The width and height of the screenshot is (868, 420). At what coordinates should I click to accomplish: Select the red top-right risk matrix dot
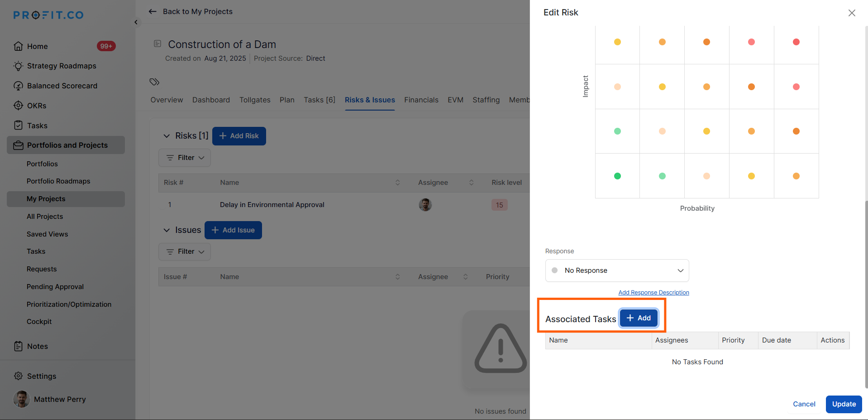(x=796, y=42)
